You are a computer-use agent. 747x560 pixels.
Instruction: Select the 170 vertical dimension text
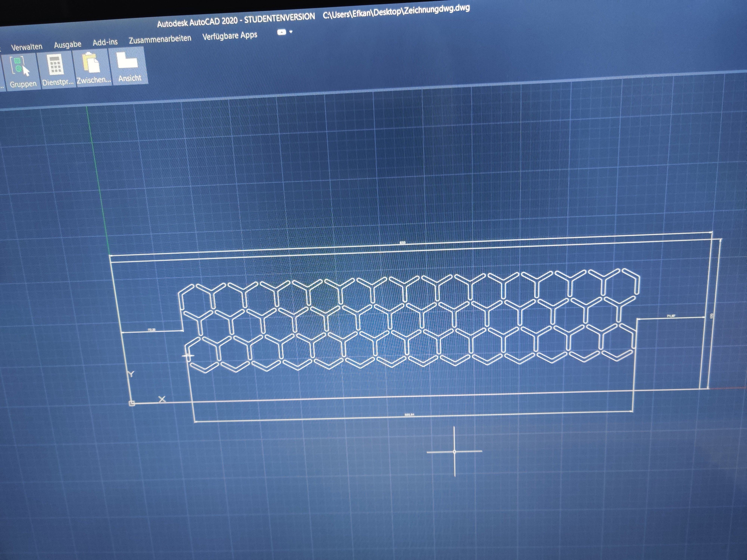pyautogui.click(x=712, y=316)
